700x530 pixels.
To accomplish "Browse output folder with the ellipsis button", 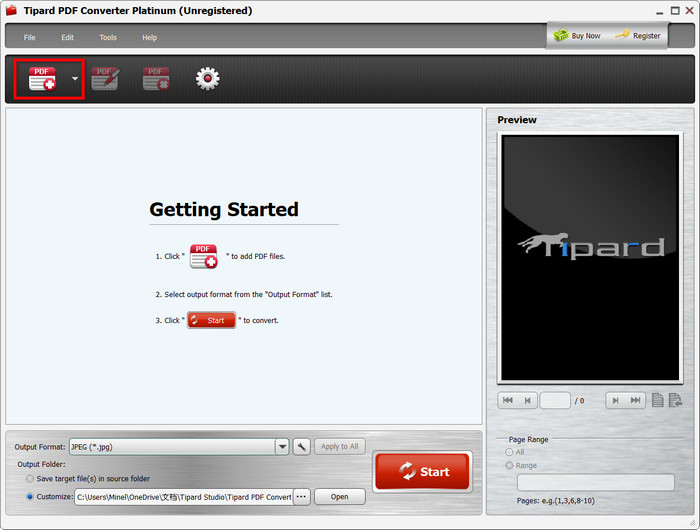I will pyautogui.click(x=302, y=497).
